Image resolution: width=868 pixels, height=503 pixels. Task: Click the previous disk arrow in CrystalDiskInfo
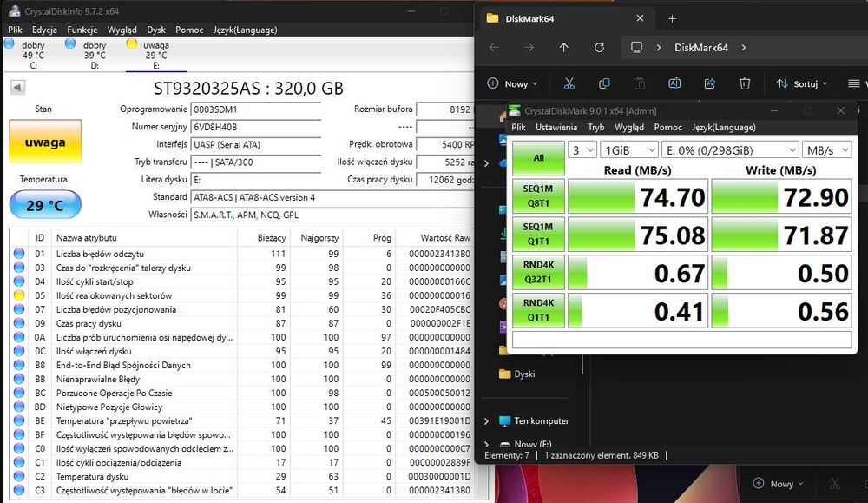(17, 88)
